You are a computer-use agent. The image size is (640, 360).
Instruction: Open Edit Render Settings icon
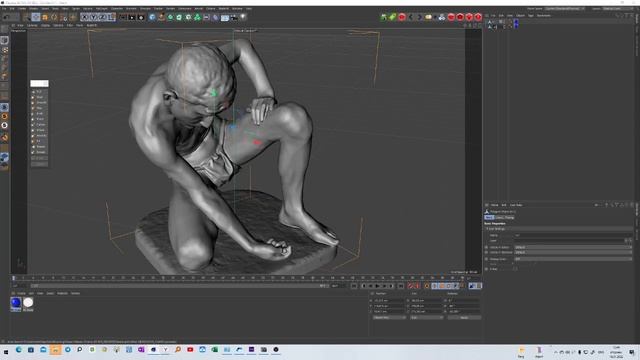coord(141,17)
